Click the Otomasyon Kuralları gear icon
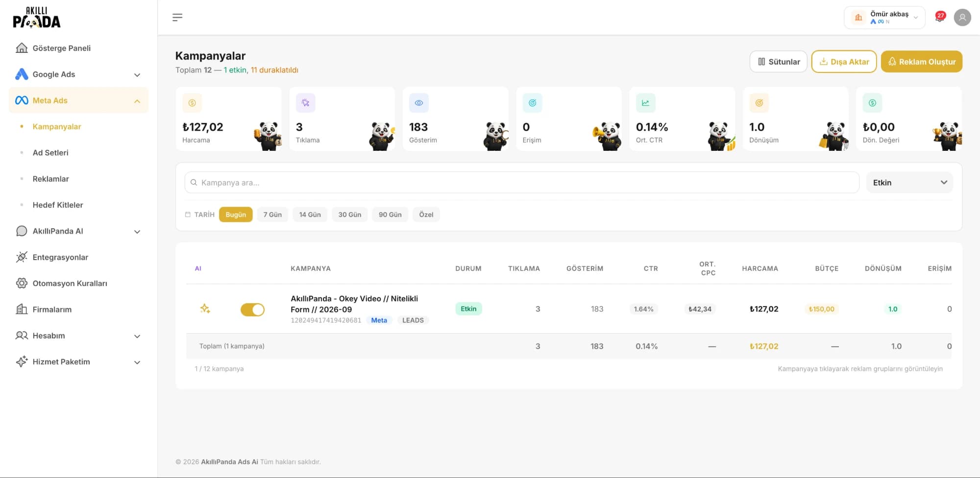This screenshot has height=478, width=980. point(22,283)
